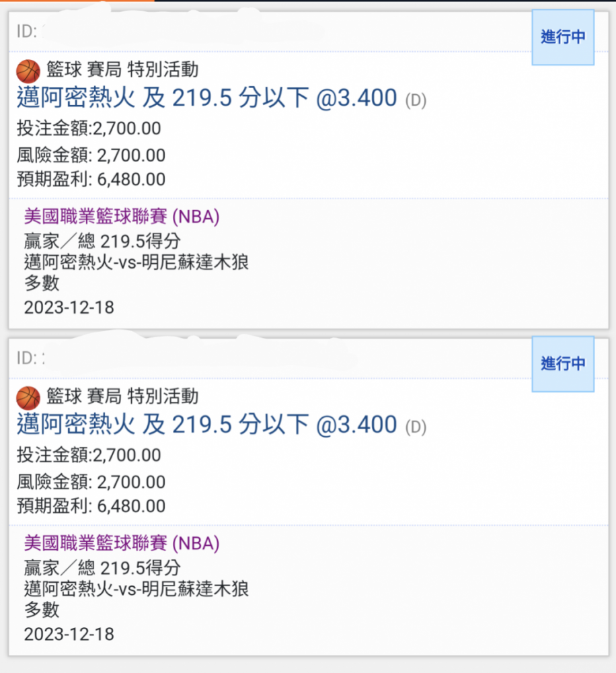616x673 pixels.
Task: Tap the 進行中 status badge on the second bet
Action: coord(563,364)
